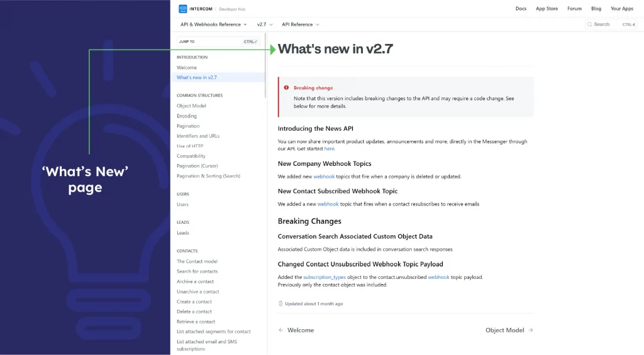The height and width of the screenshot is (355, 644).
Task: Click the sidebar vertical scrollbar
Action: (265, 65)
